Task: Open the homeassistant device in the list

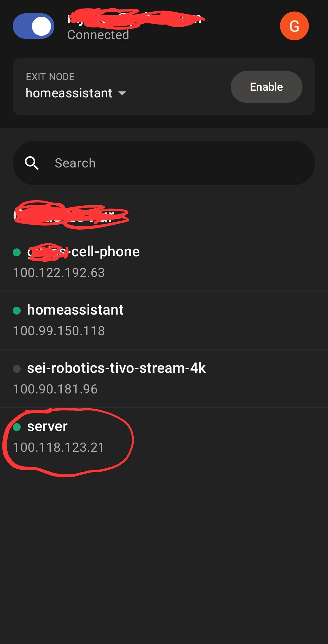Action: pyautogui.click(x=75, y=310)
